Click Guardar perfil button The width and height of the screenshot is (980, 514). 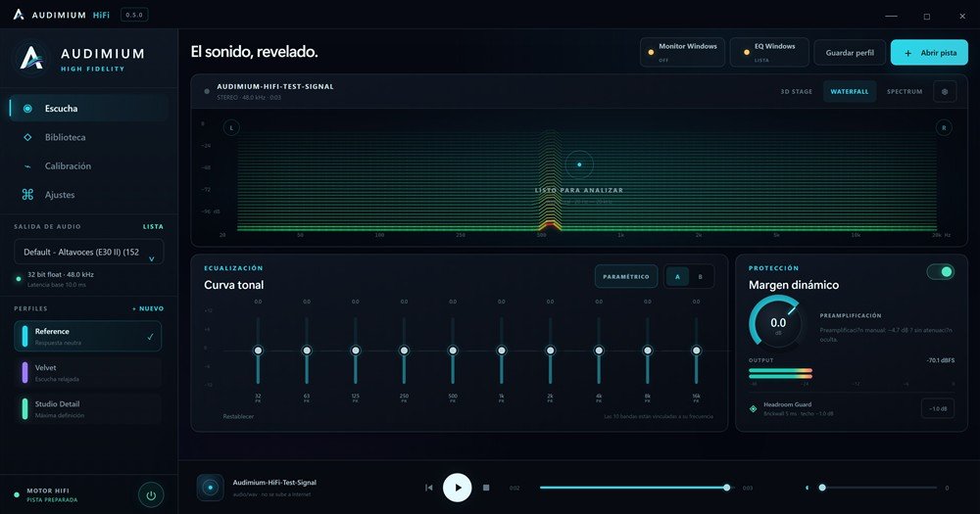click(850, 53)
